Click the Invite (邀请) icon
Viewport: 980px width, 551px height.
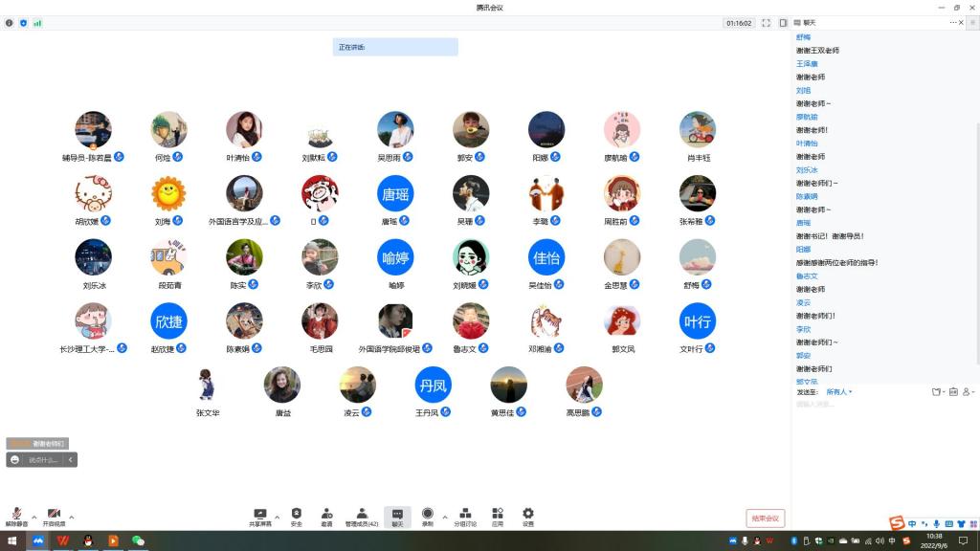coord(326,517)
